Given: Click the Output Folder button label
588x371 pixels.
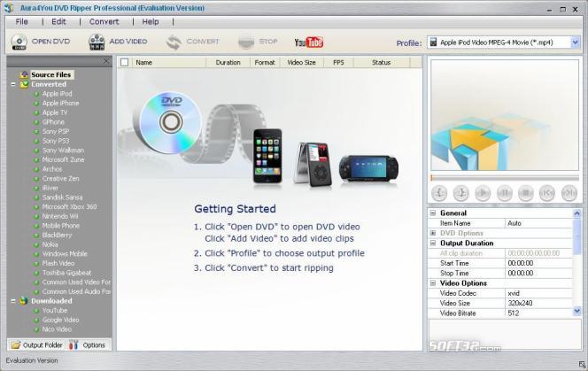Looking at the screenshot, I should point(43,345).
